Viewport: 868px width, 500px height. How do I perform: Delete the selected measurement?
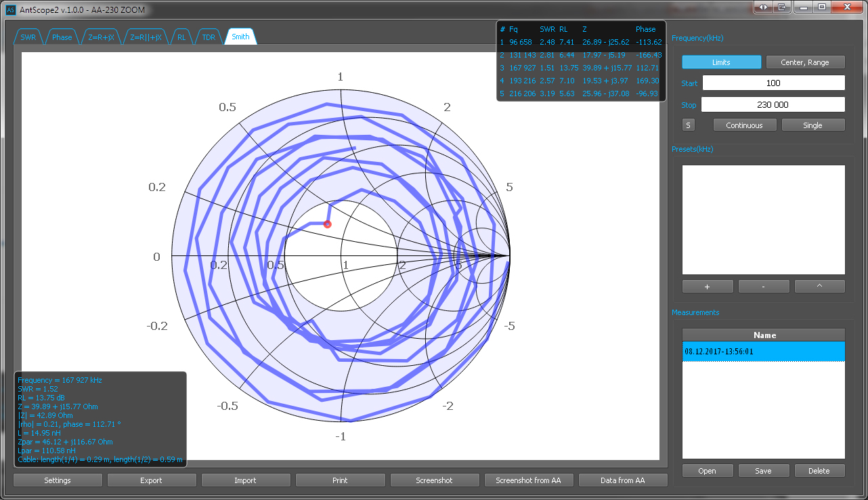pos(820,471)
